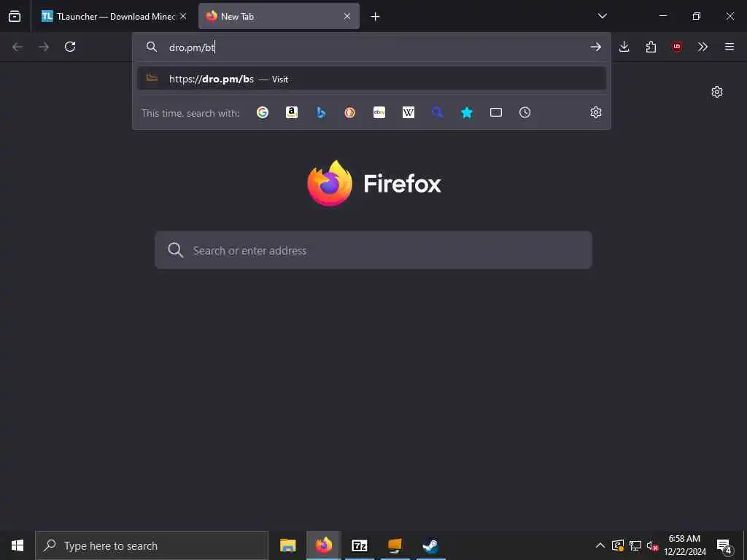The height and width of the screenshot is (560, 747).
Task: Close the TLauncher tab
Action: (x=183, y=16)
